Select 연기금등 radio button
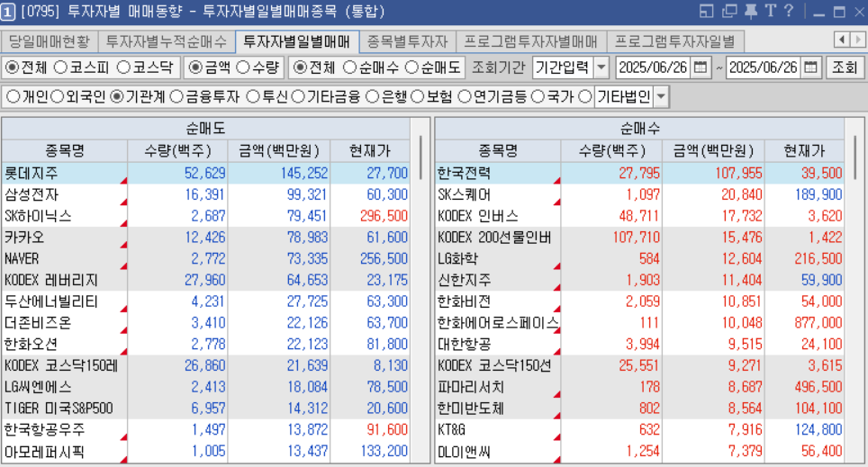Image resolution: width=868 pixels, height=467 pixels. [465, 97]
